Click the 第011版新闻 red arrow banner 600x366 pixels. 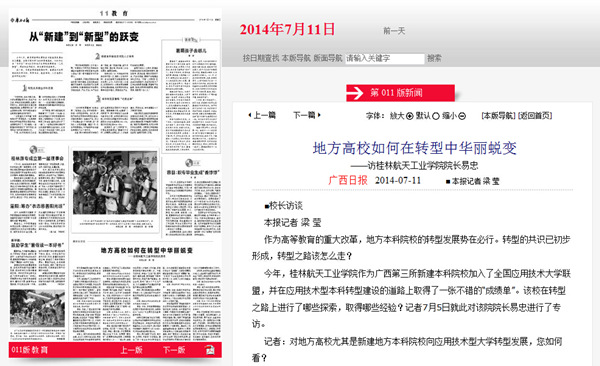click(x=400, y=93)
